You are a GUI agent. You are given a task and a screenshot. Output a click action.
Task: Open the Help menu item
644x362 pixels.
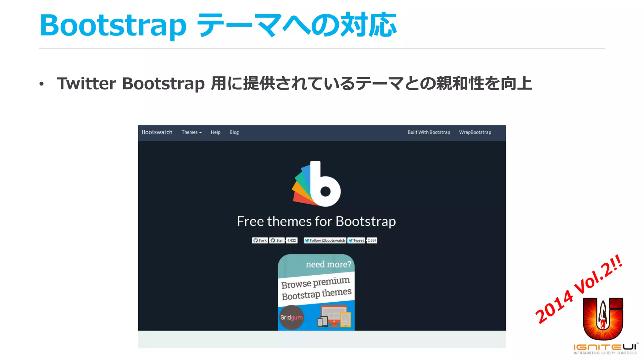tap(215, 132)
